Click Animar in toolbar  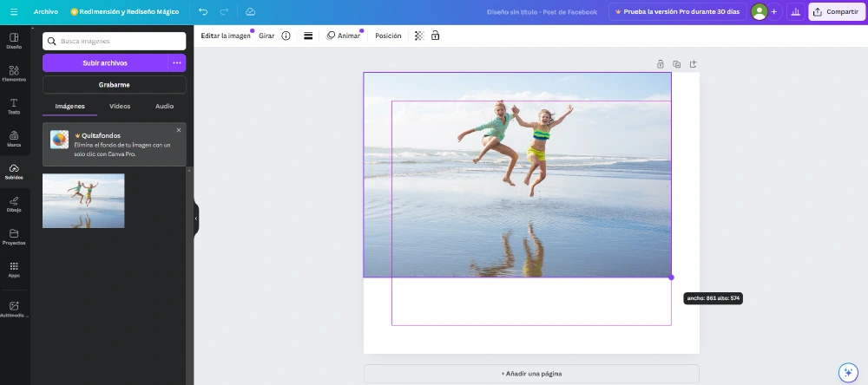(x=343, y=36)
